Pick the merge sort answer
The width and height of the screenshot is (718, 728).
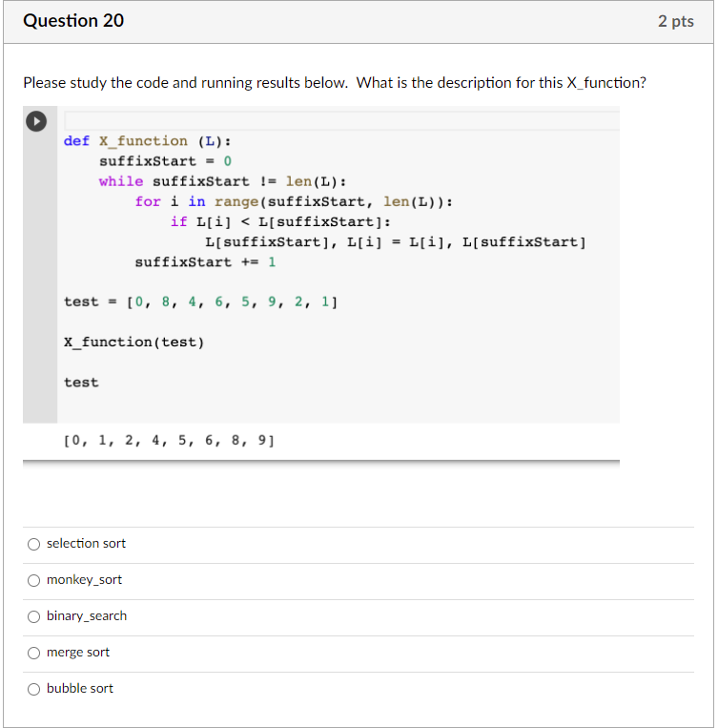(x=34, y=653)
